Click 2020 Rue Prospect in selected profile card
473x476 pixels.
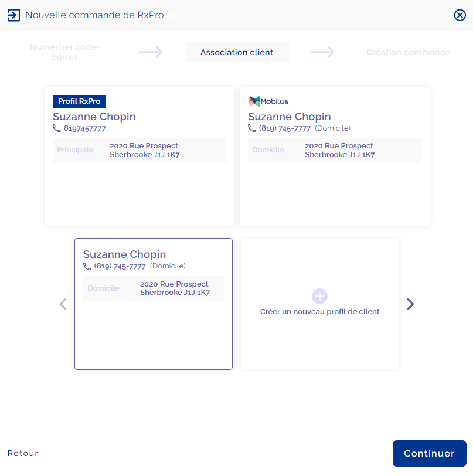175,288
